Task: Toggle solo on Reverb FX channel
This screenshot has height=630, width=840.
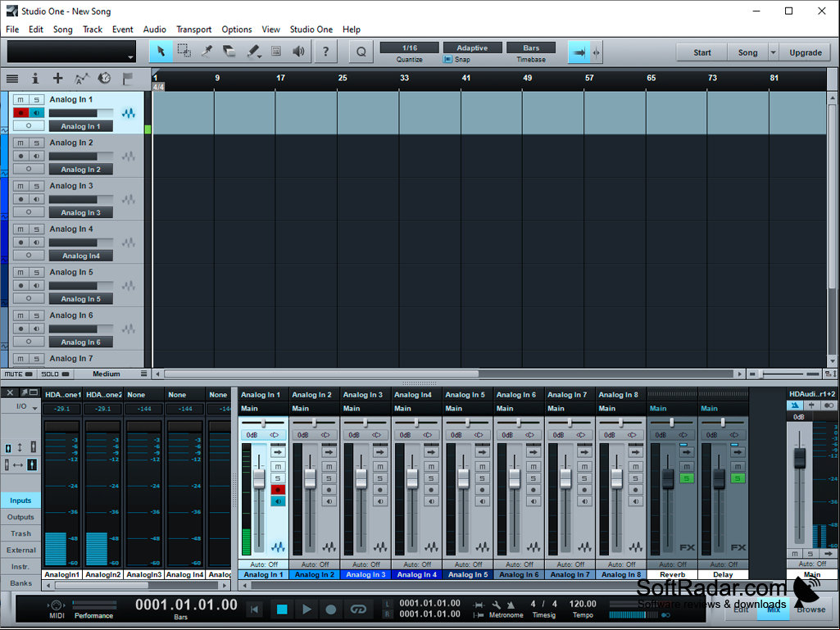Action: pos(686,478)
